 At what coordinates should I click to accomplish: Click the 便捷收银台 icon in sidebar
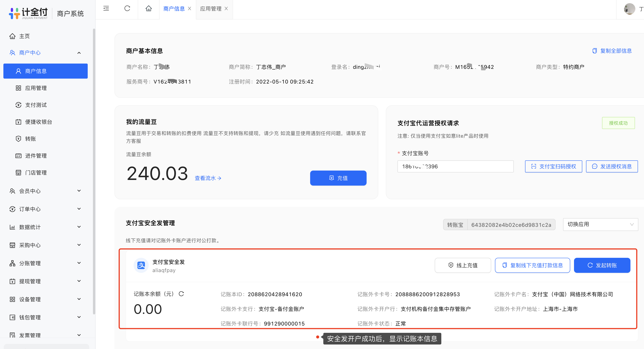(18, 122)
